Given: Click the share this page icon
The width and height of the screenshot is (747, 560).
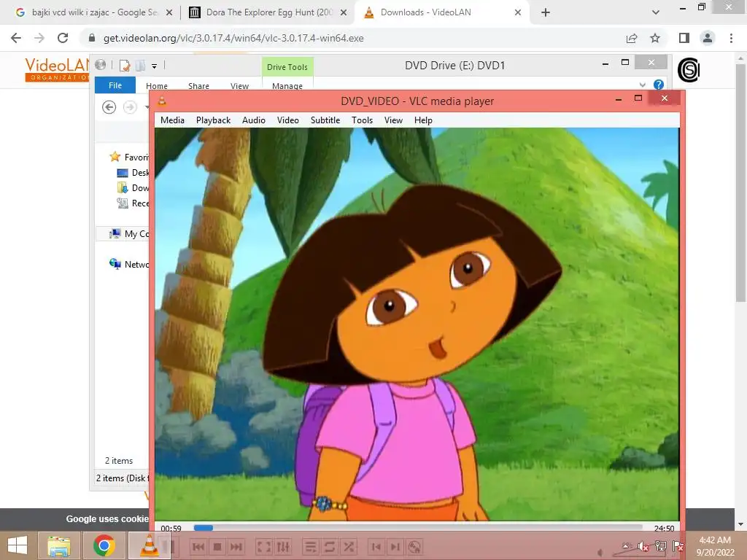Looking at the screenshot, I should tap(632, 38).
